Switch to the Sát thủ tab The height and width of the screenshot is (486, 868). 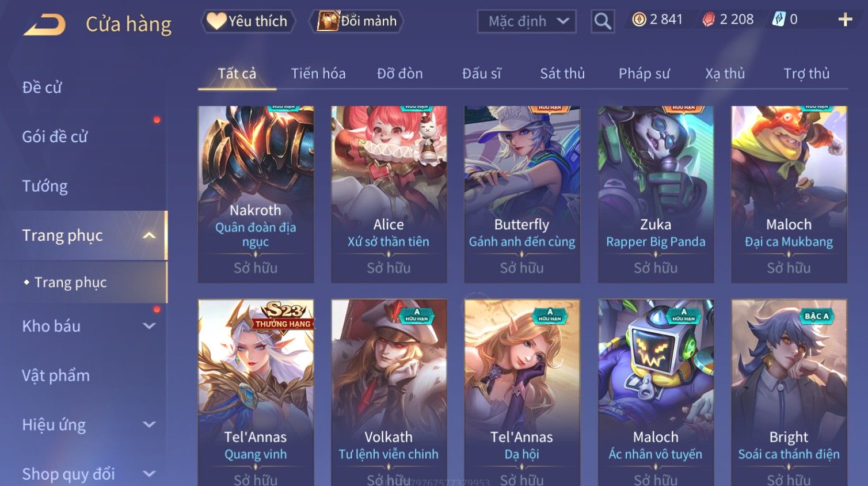[562, 74]
